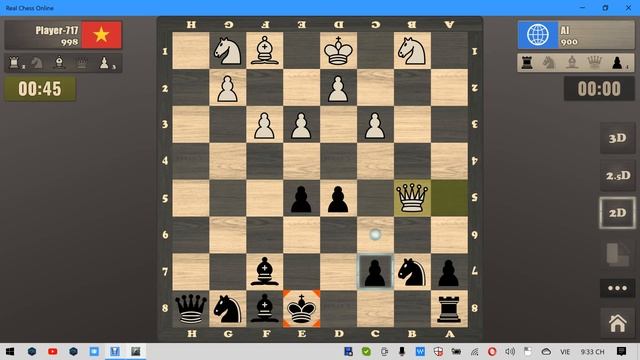Click the highlighted black pawn on C7

point(375,272)
